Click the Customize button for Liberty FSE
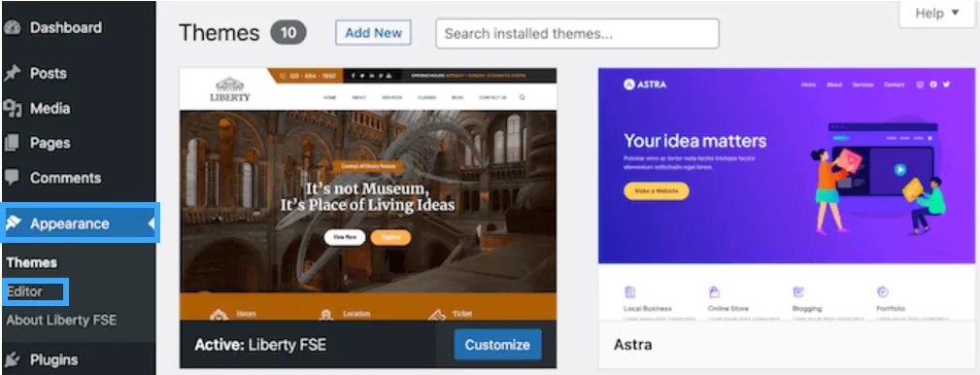Screen dimensions: 980x375 point(497,344)
